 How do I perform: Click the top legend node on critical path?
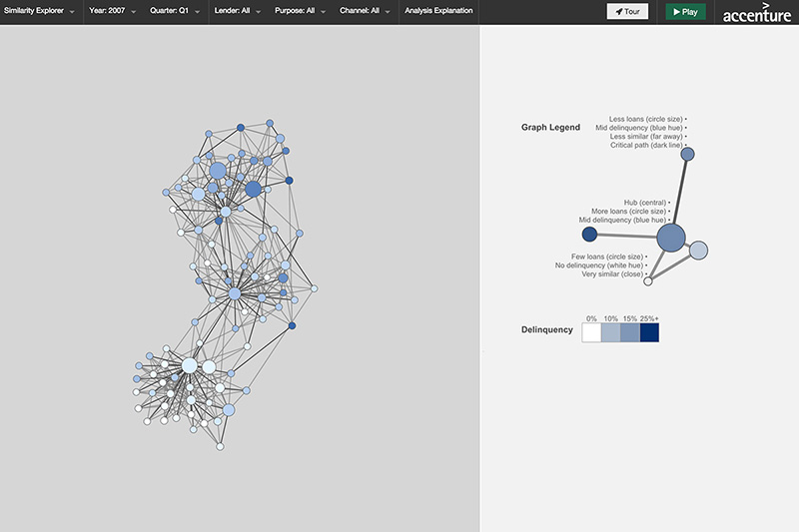tap(687, 154)
